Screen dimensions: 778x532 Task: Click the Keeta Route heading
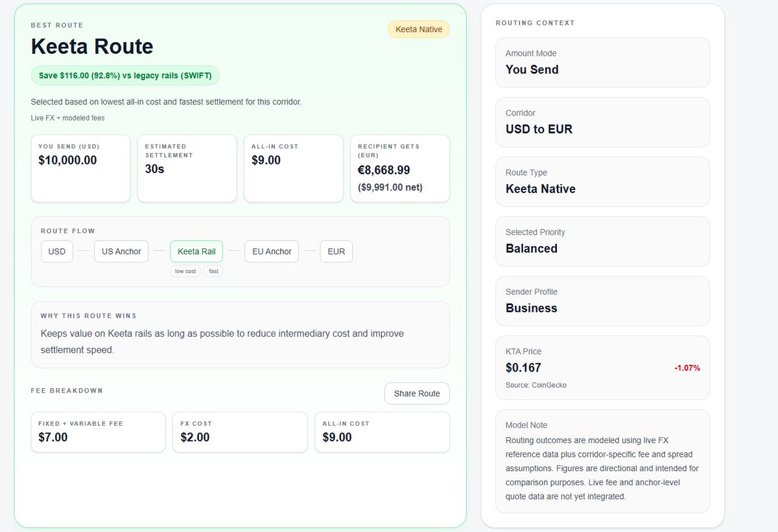click(x=92, y=47)
